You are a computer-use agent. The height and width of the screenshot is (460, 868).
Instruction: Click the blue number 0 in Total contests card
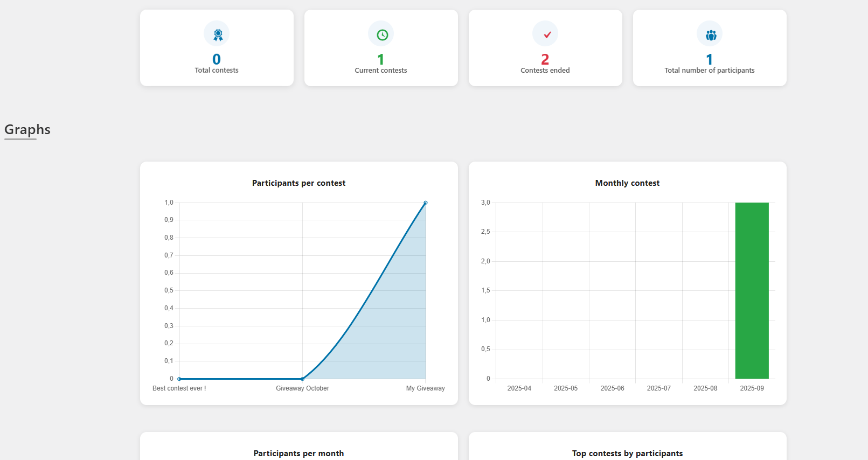[x=217, y=59]
